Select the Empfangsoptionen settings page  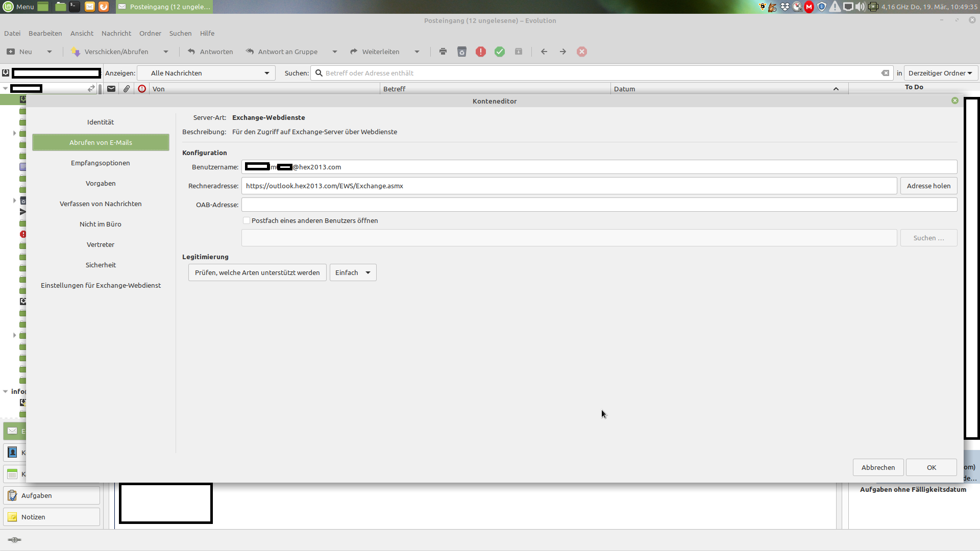101,163
